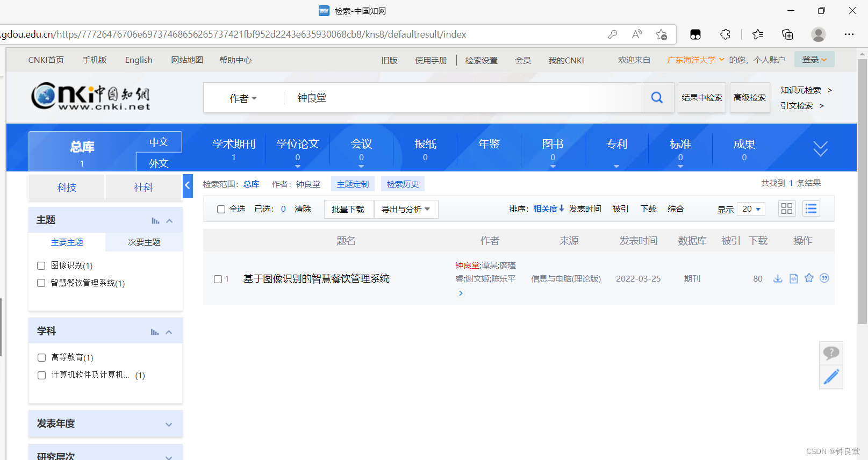This screenshot has width=868, height=460.
Task: Tick checkbox for result row 1
Action: (x=218, y=279)
